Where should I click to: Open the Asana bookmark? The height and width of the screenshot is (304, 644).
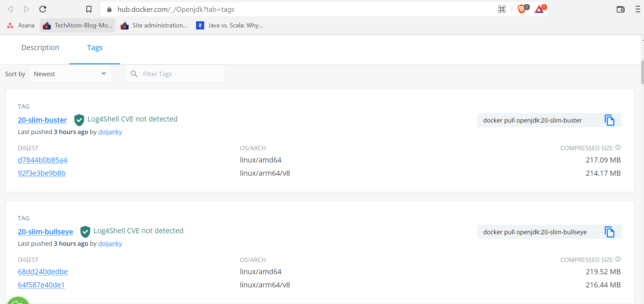21,25
